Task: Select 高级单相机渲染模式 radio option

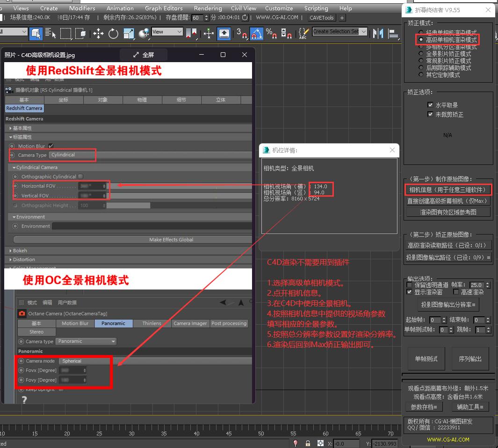Action: coord(421,40)
